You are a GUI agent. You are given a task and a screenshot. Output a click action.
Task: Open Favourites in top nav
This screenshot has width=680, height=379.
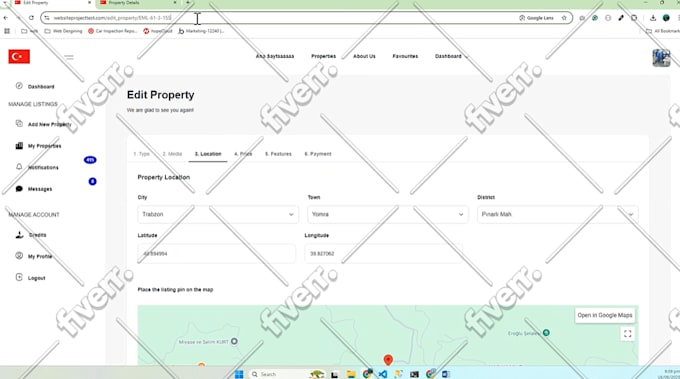tap(405, 56)
